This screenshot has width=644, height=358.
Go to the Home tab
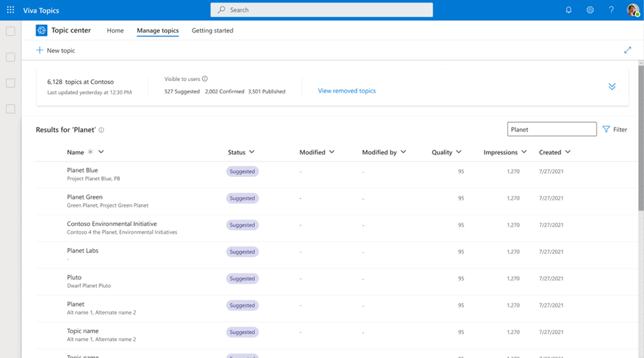click(x=115, y=30)
